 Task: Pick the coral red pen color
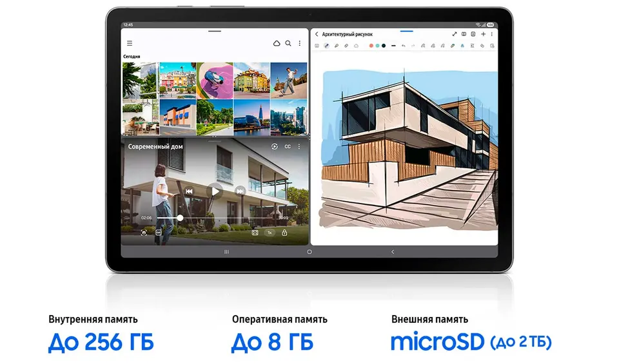tap(371, 46)
